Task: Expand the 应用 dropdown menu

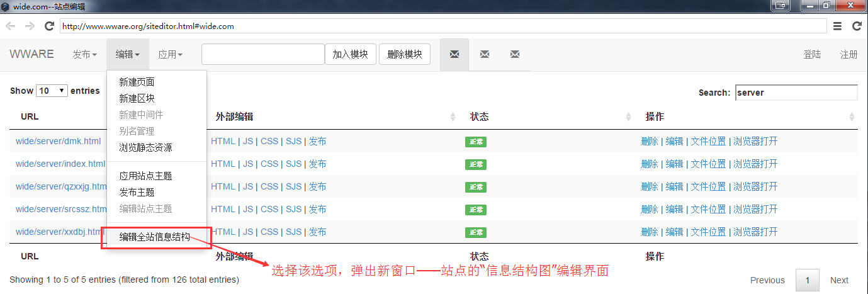Action: pyautogui.click(x=170, y=55)
